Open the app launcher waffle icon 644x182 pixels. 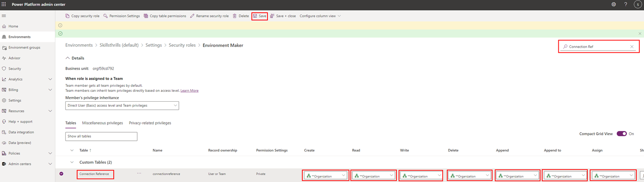pos(4,4)
